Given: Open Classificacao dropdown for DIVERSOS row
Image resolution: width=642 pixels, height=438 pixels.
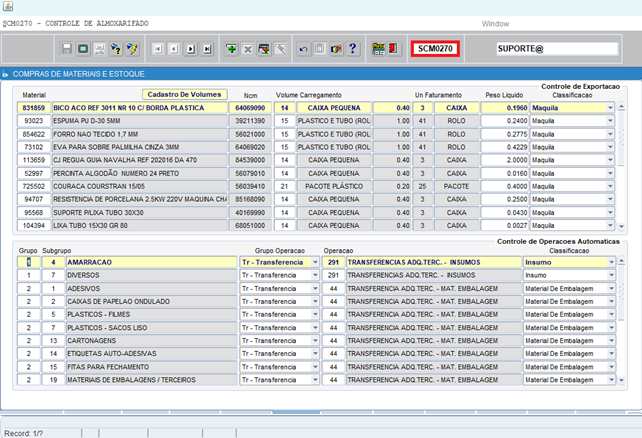Looking at the screenshot, I should (x=611, y=274).
